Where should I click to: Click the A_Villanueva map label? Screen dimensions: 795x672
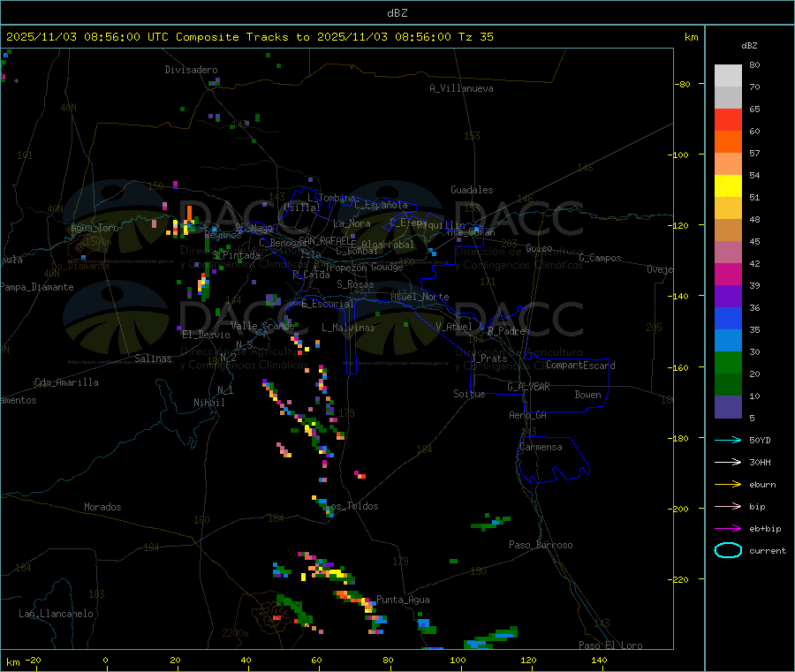[461, 88]
